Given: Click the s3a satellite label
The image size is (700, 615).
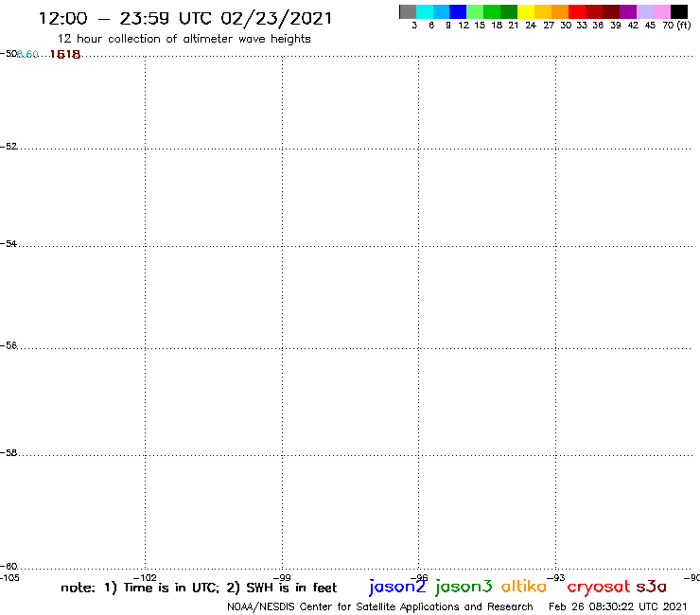Looking at the screenshot, I should click(x=652, y=587).
